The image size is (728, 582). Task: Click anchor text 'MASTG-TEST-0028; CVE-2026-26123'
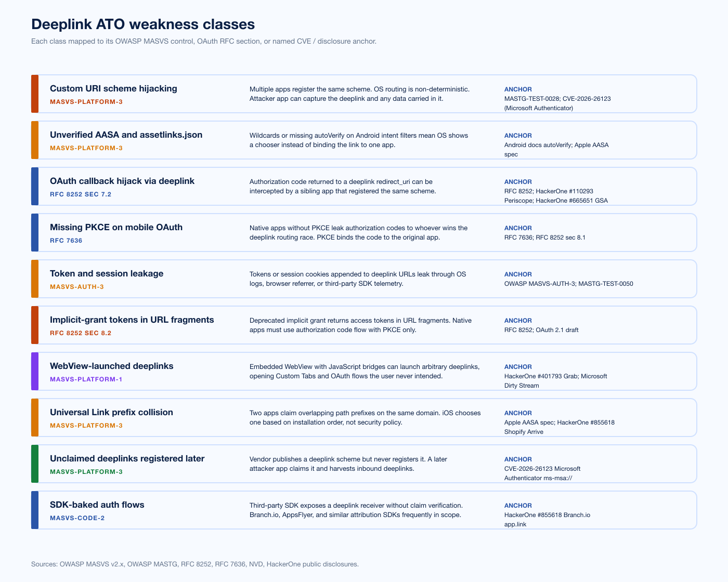(557, 99)
